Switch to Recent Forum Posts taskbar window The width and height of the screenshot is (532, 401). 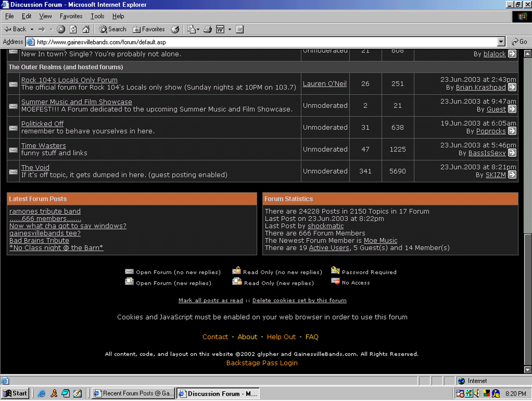click(x=133, y=394)
